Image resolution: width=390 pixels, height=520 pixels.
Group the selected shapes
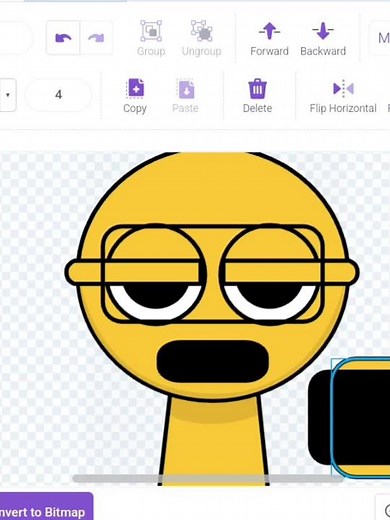click(151, 38)
